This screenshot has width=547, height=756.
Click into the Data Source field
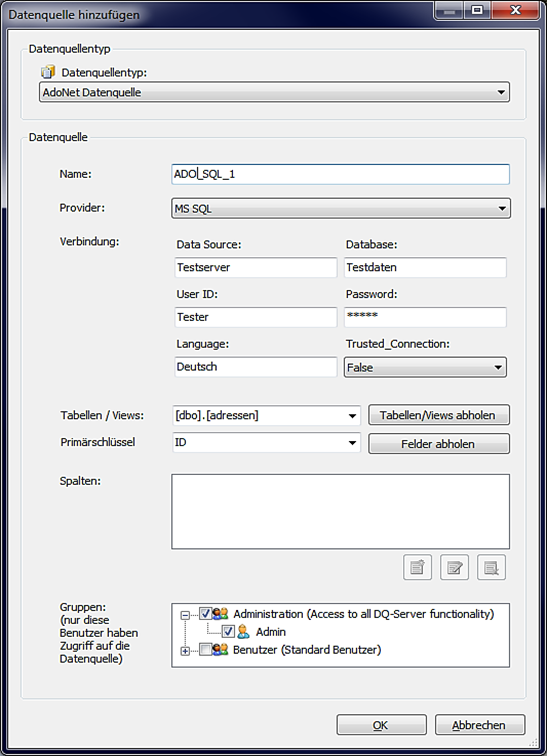[x=255, y=267]
